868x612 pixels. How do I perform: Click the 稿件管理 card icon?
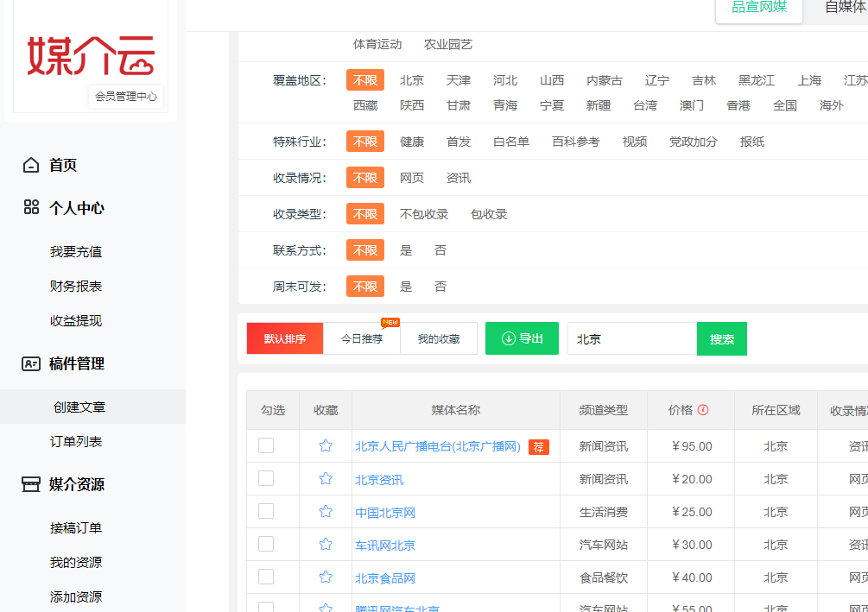coord(31,363)
